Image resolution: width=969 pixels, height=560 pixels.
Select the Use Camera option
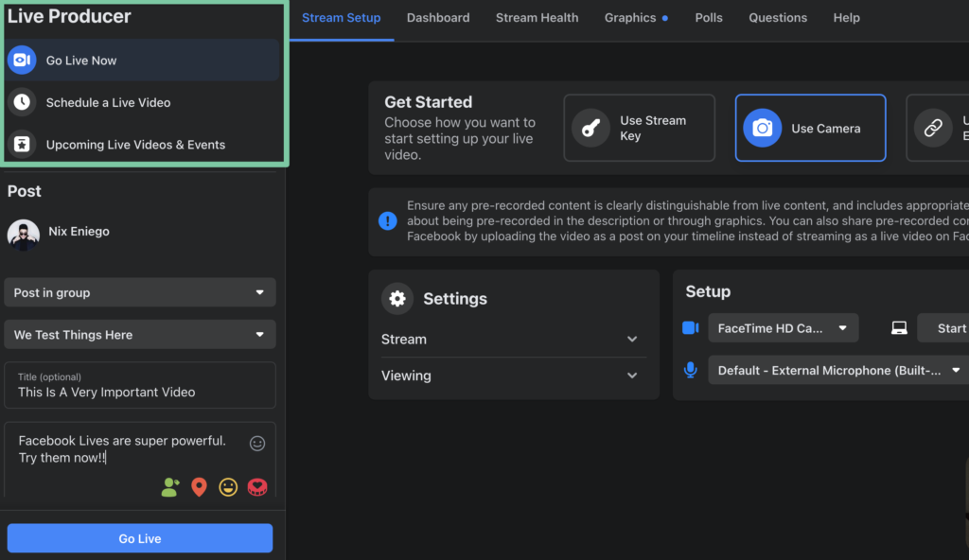tap(810, 128)
